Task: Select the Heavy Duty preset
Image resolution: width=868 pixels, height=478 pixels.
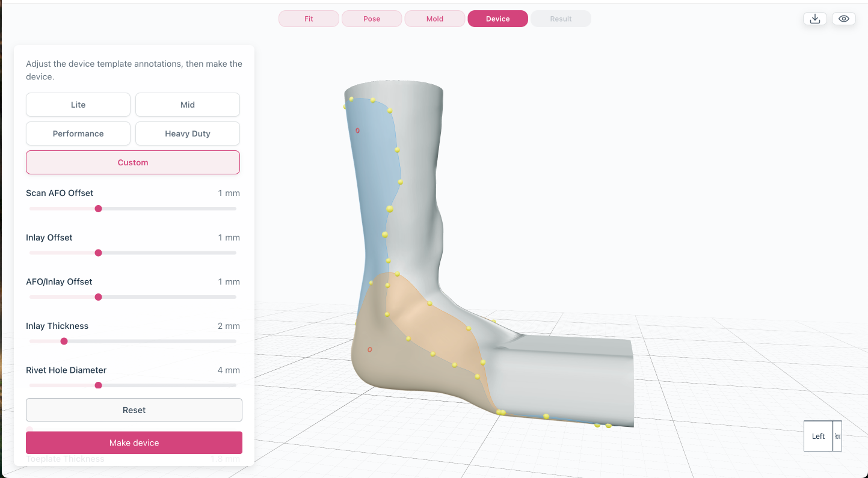Action: coord(188,133)
